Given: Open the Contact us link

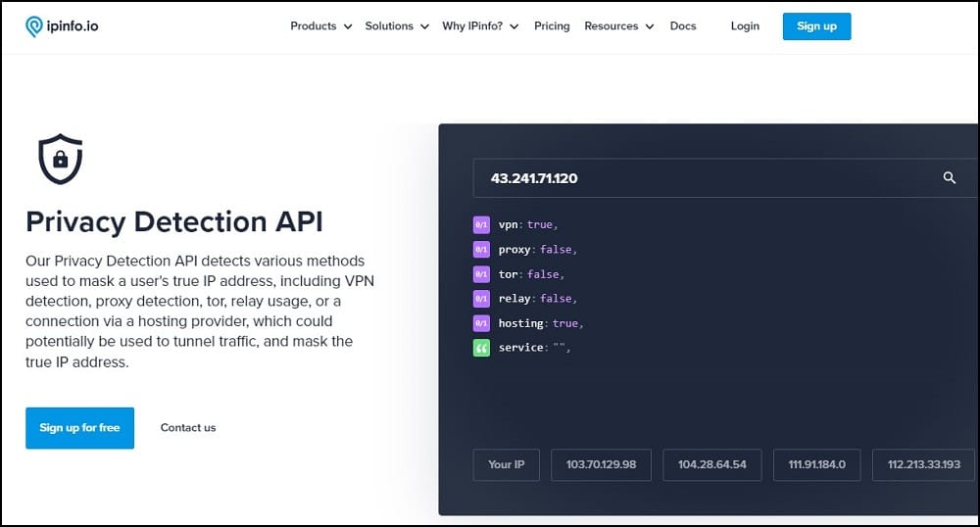Looking at the screenshot, I should [x=188, y=428].
